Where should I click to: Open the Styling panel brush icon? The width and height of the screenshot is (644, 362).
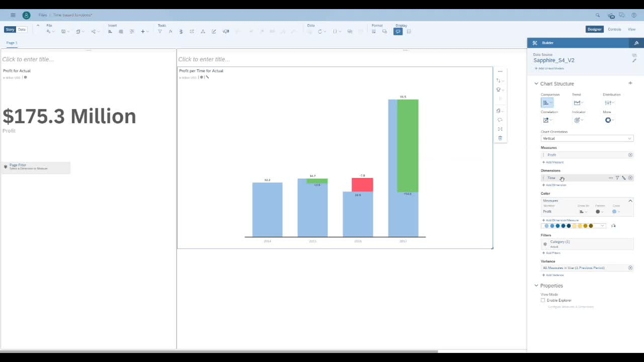coord(636,43)
